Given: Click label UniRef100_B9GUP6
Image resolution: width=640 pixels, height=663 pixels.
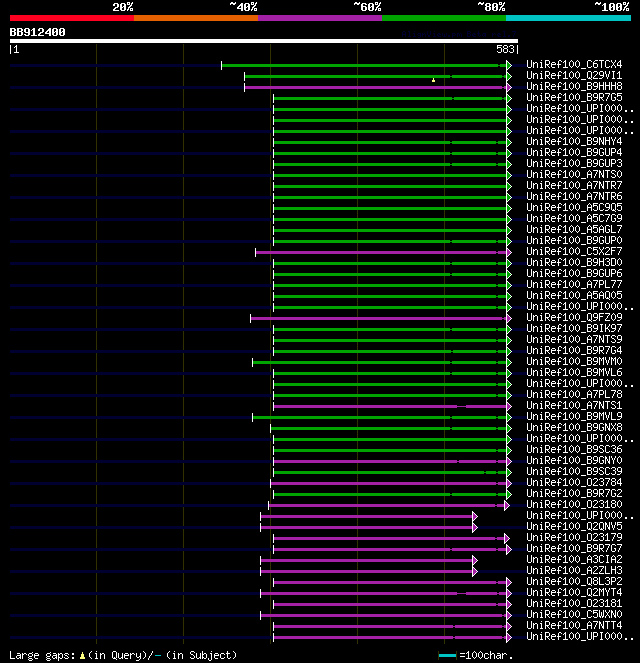Looking at the screenshot, I should coord(574,274).
